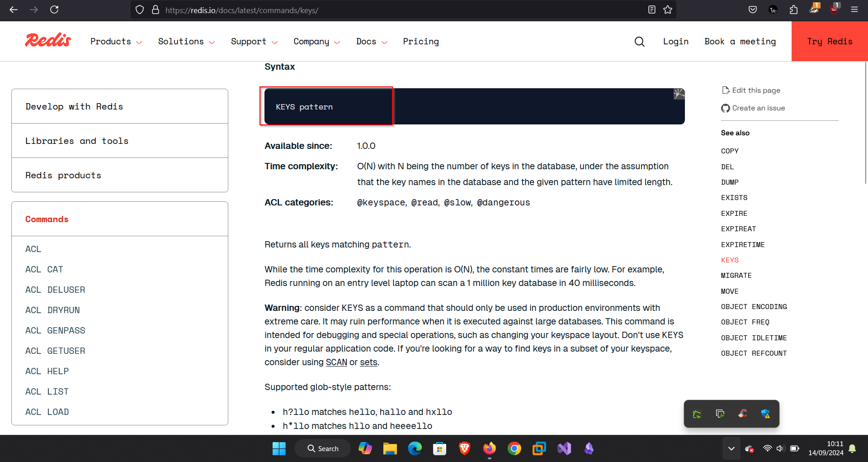Reload the page using the refresh icon
Viewport: 868px width, 462px height.
tap(54, 10)
